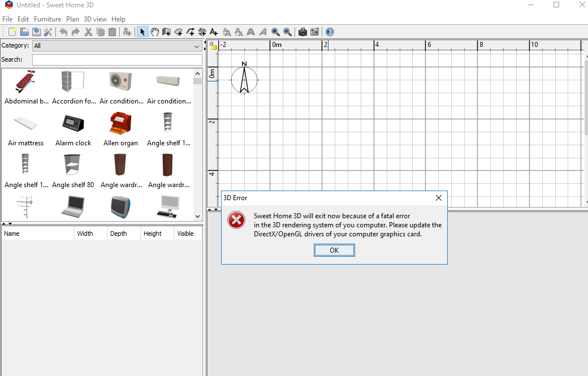Sort furniture list by Height column
This screenshot has height=376, width=588.
pos(158,234)
